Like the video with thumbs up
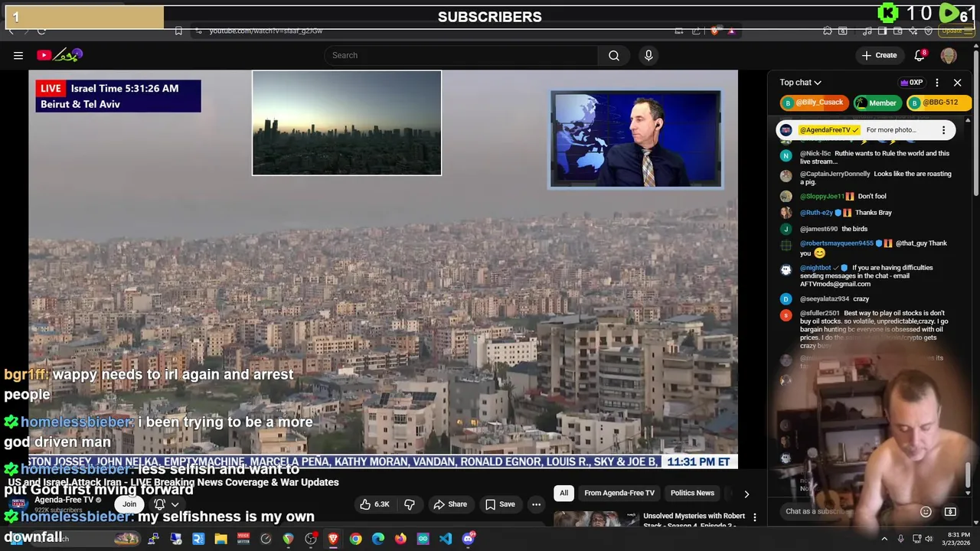Image resolution: width=980 pixels, height=551 pixels. pyautogui.click(x=375, y=504)
